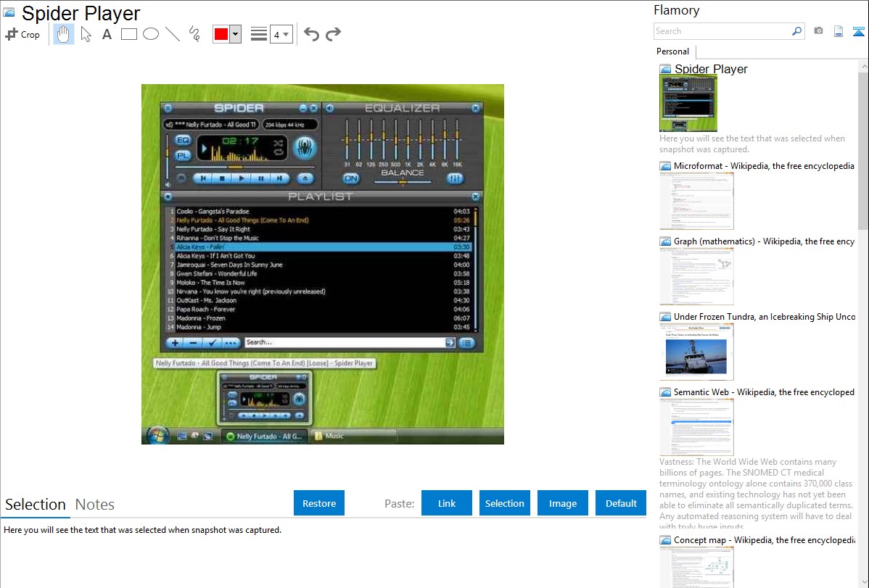Select the rectangle drawing tool
Image resolution: width=869 pixels, height=588 pixels.
pos(128,34)
